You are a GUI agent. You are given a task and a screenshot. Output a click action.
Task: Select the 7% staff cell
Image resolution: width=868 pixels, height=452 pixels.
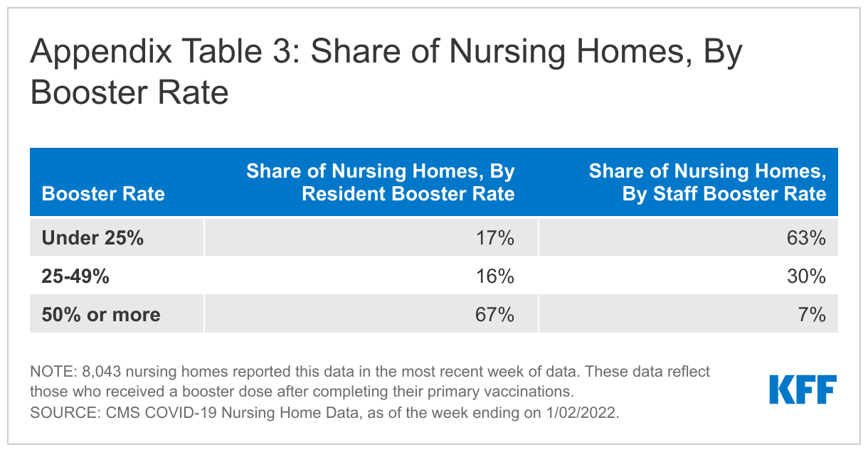click(x=813, y=315)
